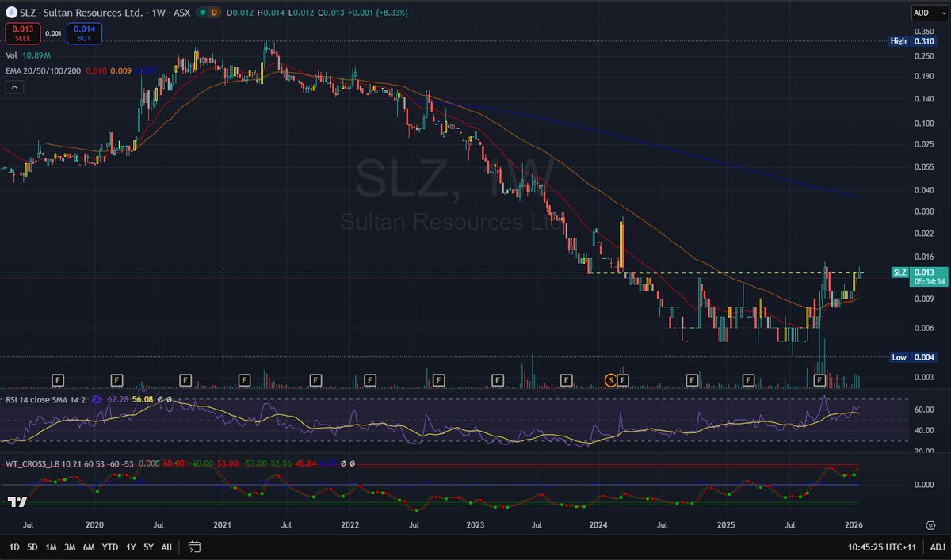Select the RSI 14 close SMA legend
Viewport: 951px width, 560px height.
tap(46, 400)
